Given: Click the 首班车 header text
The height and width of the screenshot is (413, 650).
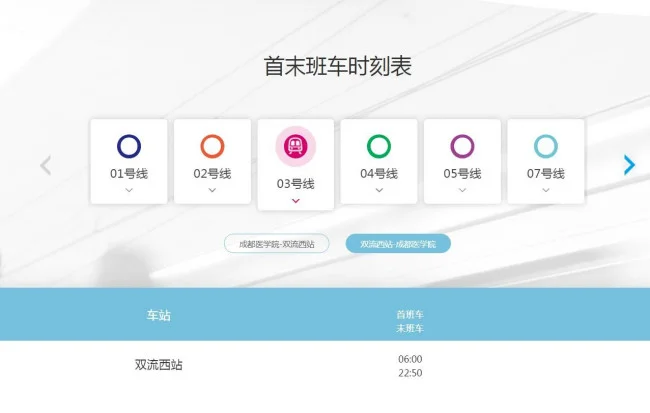Looking at the screenshot, I should coord(410,314).
